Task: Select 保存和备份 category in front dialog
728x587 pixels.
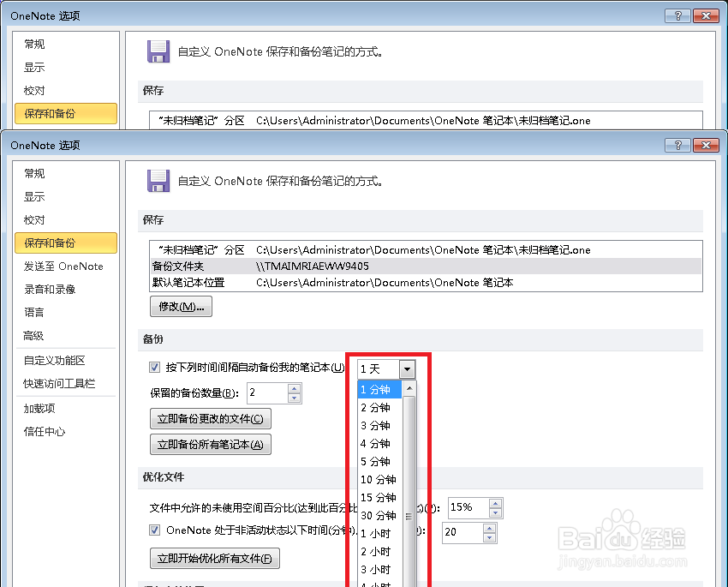Action: (65, 243)
